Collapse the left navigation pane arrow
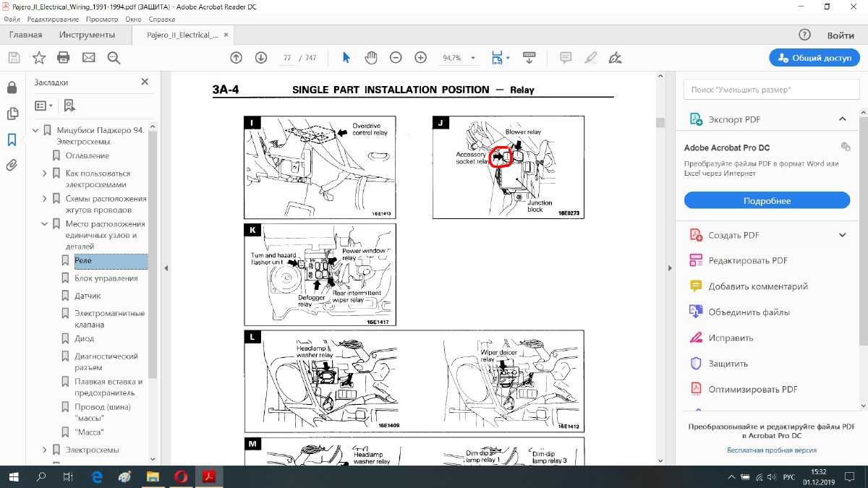868x488 pixels. (166, 268)
